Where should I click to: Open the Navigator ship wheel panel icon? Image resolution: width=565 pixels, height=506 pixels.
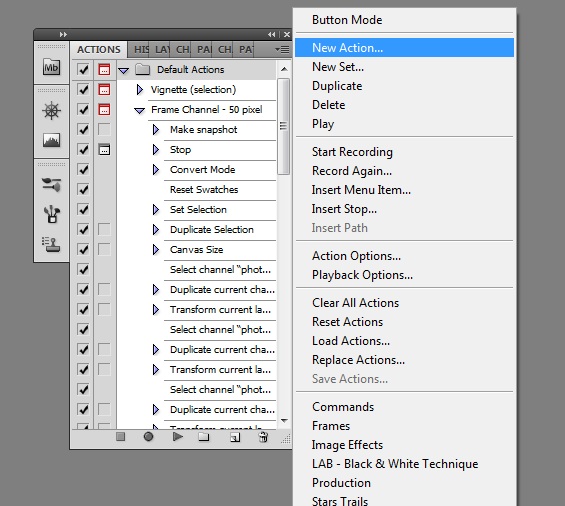[x=52, y=111]
